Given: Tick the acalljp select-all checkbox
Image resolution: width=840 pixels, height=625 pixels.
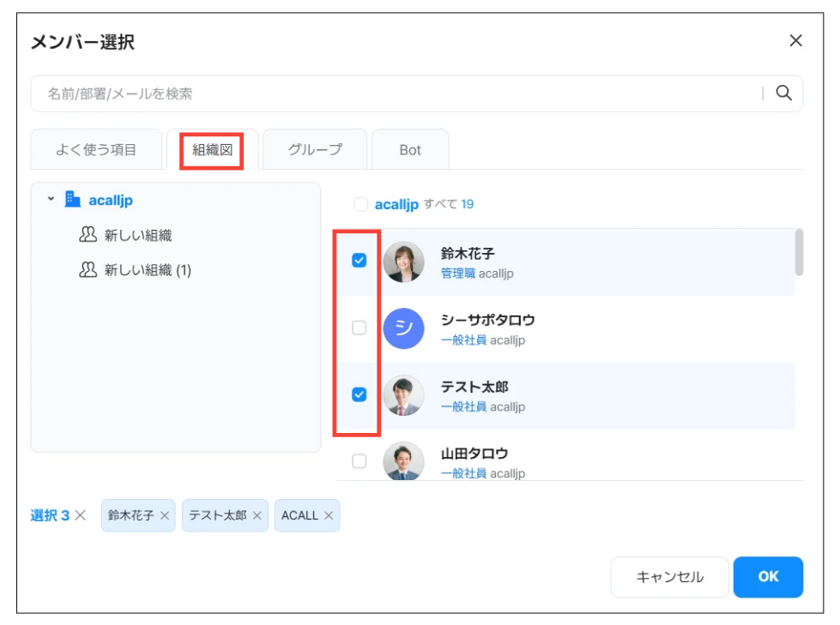Looking at the screenshot, I should 360,204.
